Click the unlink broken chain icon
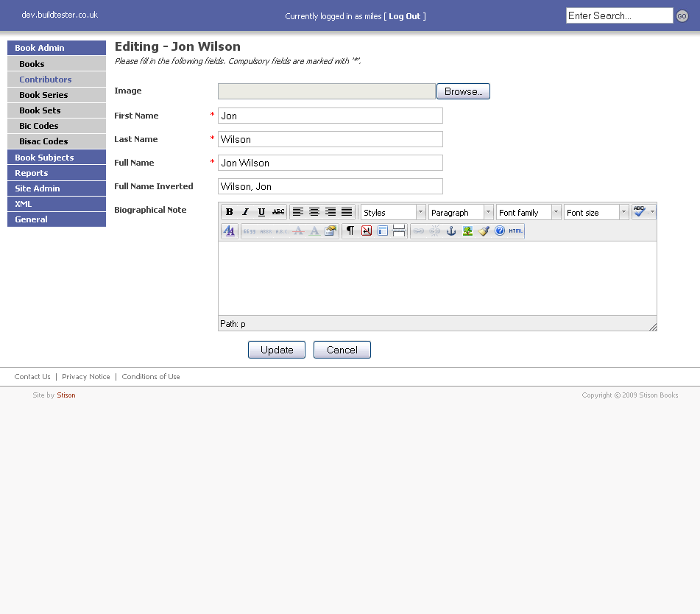This screenshot has width=700, height=614. [x=435, y=231]
